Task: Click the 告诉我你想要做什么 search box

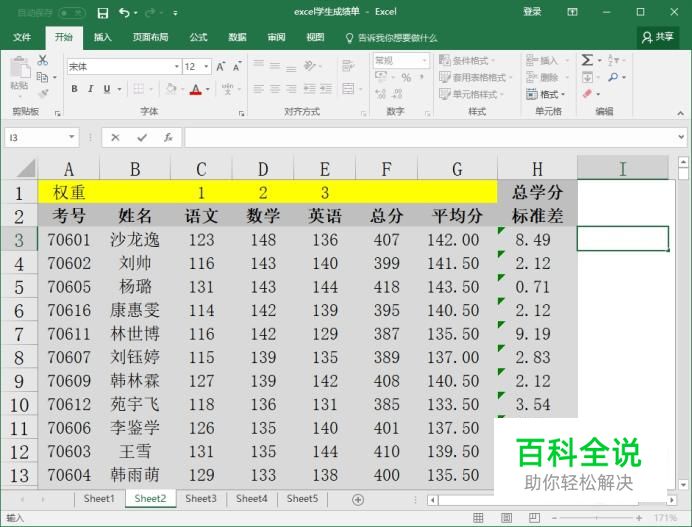Action: click(x=392, y=38)
